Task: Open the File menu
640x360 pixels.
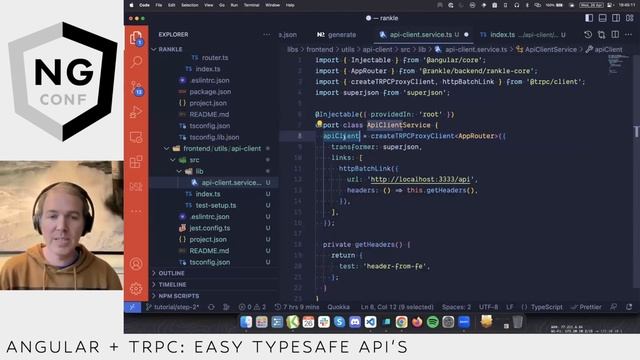Action: click(x=159, y=5)
